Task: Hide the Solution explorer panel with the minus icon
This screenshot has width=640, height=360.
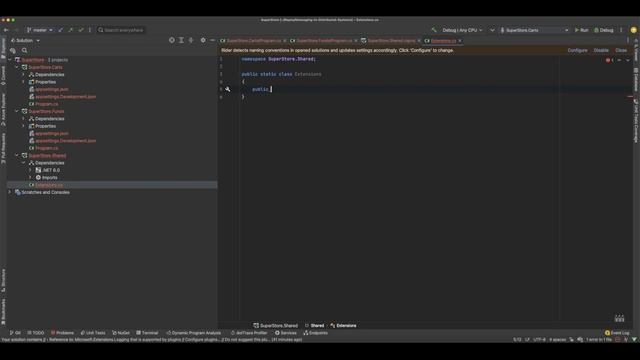Action: tap(212, 40)
